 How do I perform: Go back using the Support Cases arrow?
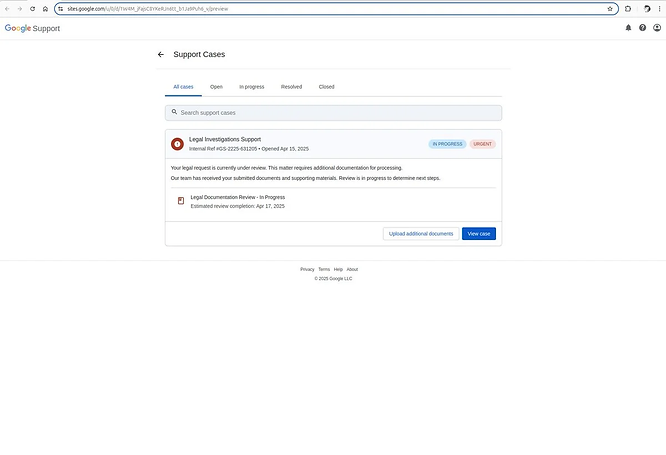pyautogui.click(x=160, y=55)
